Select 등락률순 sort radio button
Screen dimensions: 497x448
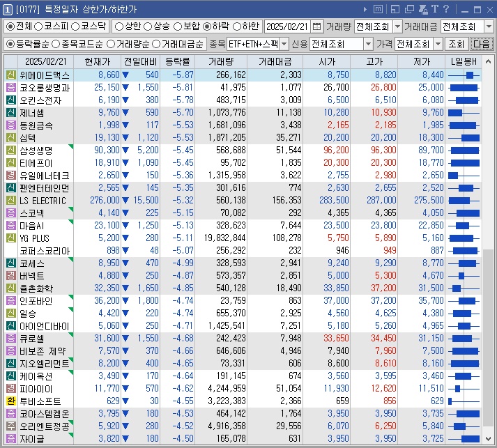[10, 45]
